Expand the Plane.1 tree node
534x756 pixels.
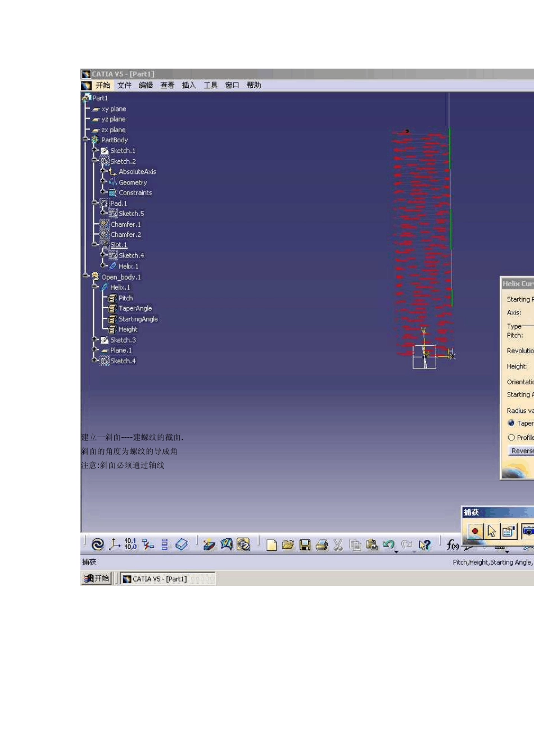95,350
